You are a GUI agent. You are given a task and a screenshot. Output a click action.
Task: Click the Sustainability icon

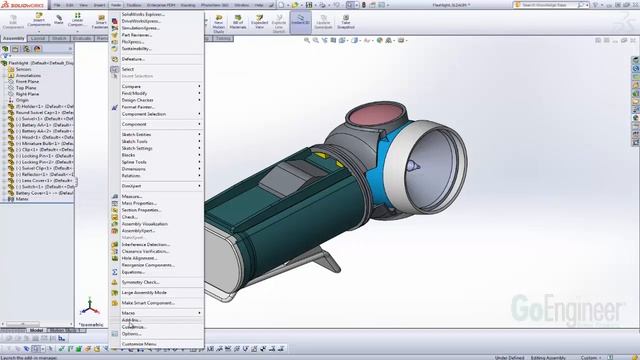115,49
